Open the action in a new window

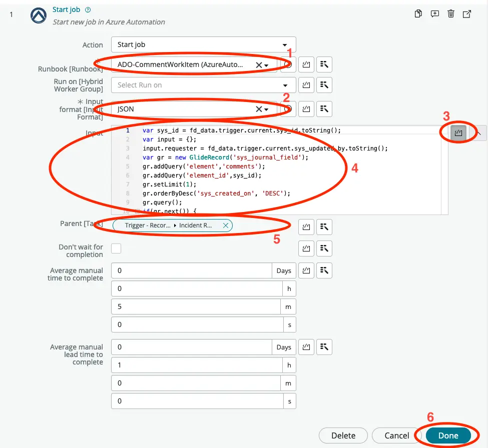point(467,13)
